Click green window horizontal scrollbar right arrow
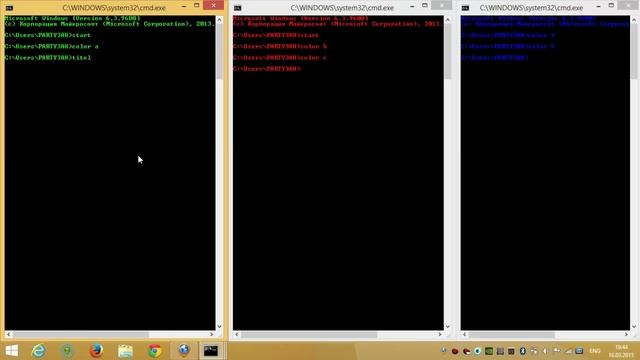Viewport: 640px width, 360px height. (x=212, y=334)
